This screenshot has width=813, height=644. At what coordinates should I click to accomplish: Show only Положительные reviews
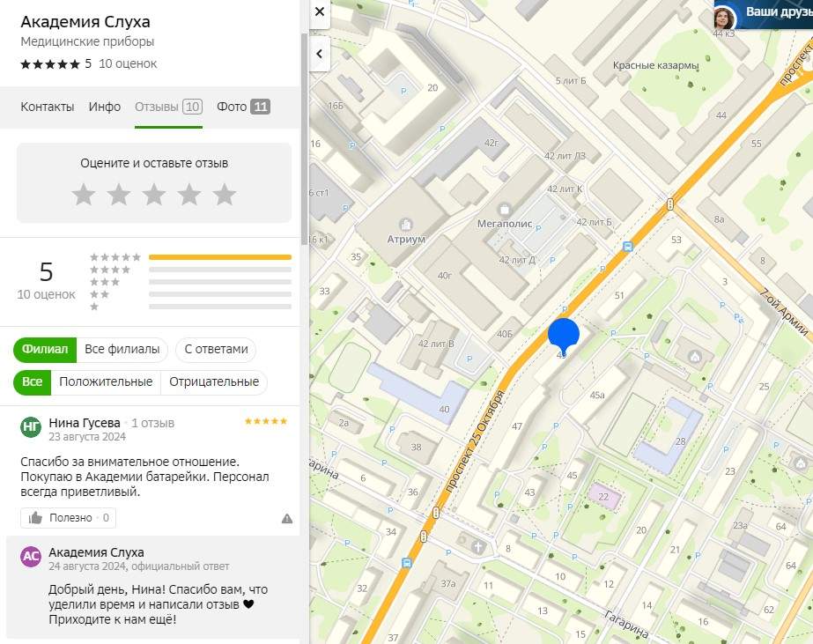106,382
